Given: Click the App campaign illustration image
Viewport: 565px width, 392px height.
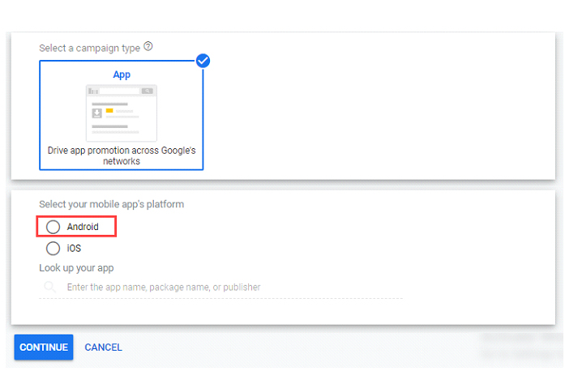Looking at the screenshot, I should (x=122, y=113).
